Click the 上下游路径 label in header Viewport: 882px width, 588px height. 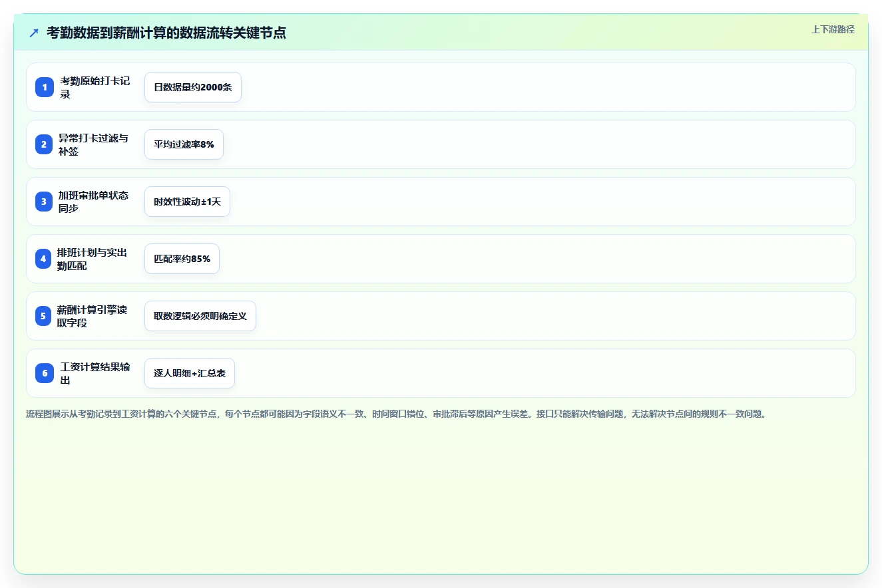click(833, 29)
